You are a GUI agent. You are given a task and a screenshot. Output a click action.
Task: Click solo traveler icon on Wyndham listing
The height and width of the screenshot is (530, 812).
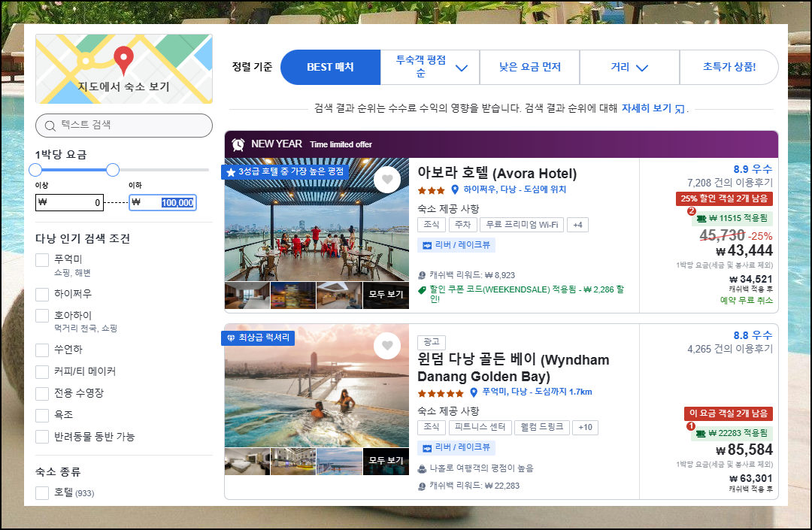[x=422, y=468]
